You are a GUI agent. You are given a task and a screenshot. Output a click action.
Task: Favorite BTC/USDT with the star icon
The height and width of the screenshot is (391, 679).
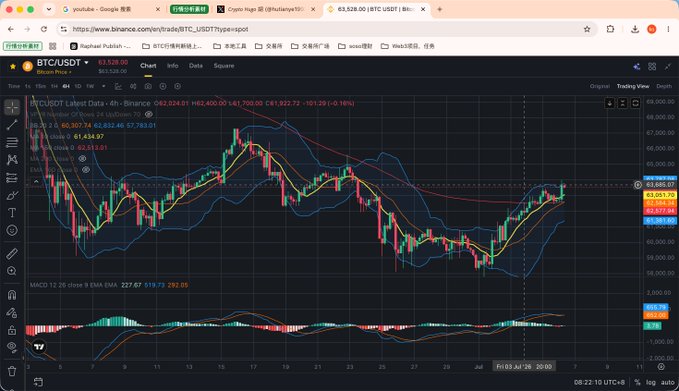click(13, 66)
